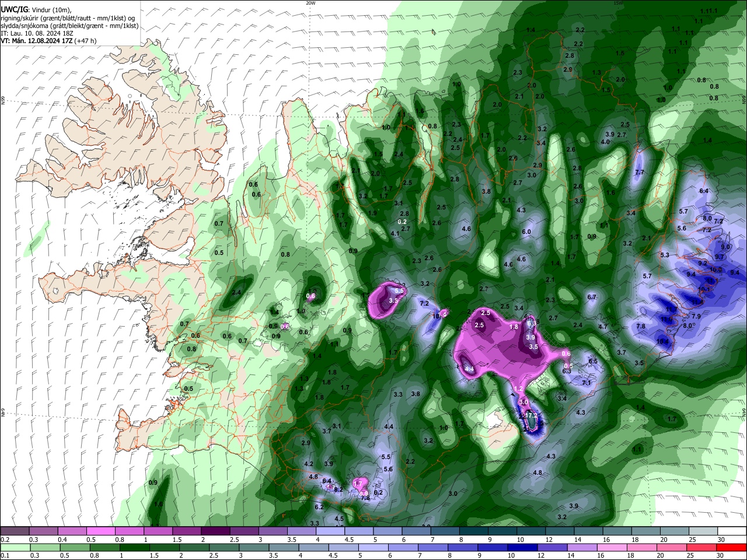Click the 20W longitude label
Viewport: 747px width, 560px height.
(x=310, y=3)
